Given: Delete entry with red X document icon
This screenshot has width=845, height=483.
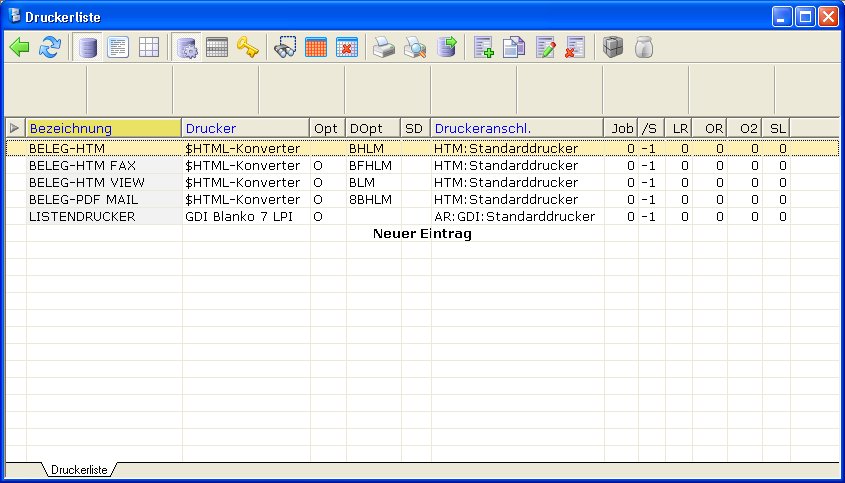Looking at the screenshot, I should (x=575, y=47).
